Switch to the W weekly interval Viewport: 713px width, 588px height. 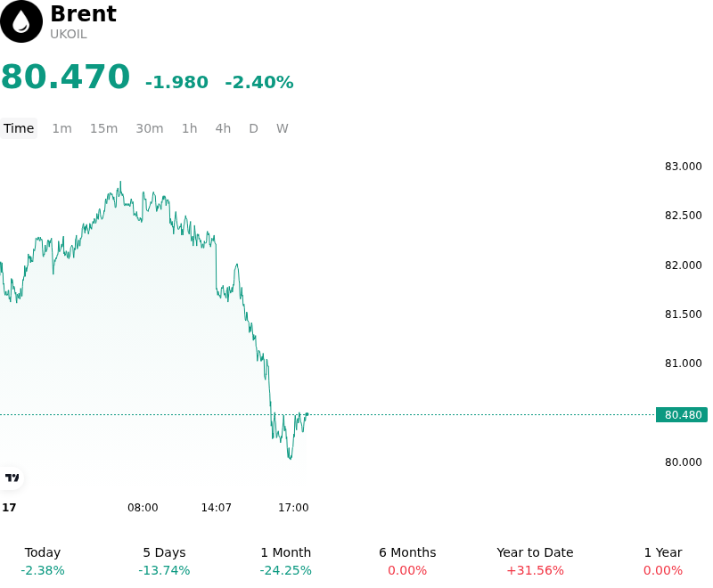click(283, 128)
